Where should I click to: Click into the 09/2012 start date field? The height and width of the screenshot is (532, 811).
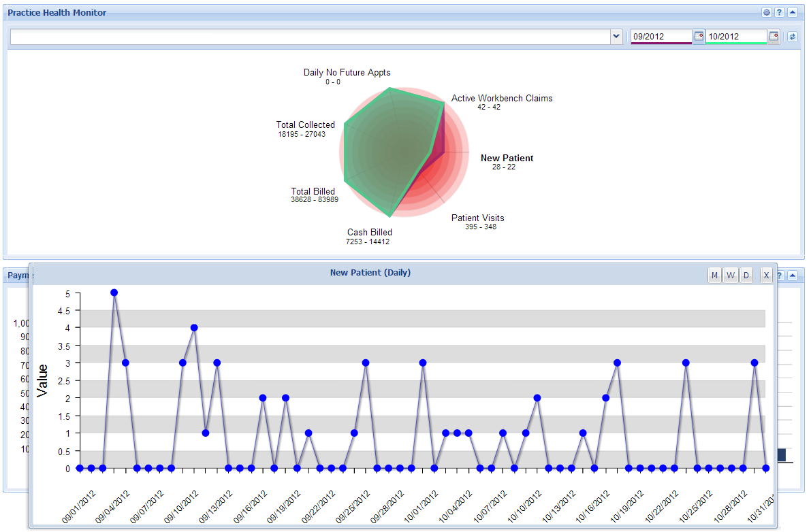pos(661,37)
